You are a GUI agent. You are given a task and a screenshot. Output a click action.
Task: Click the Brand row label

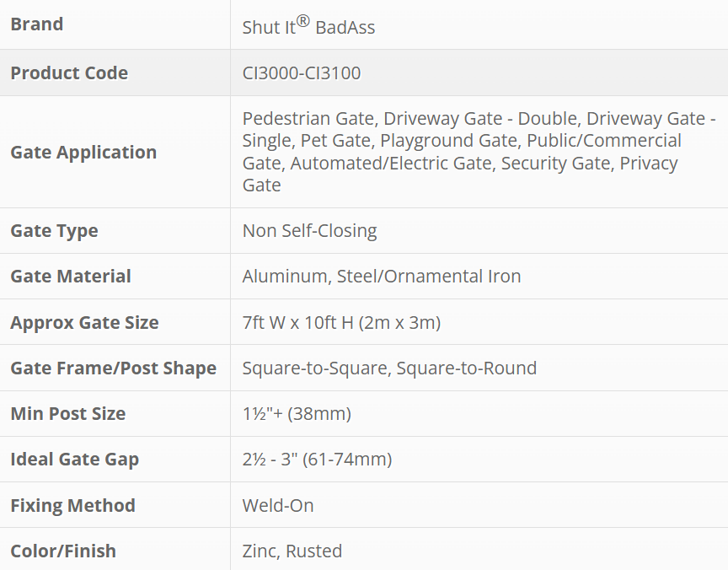pyautogui.click(x=36, y=24)
